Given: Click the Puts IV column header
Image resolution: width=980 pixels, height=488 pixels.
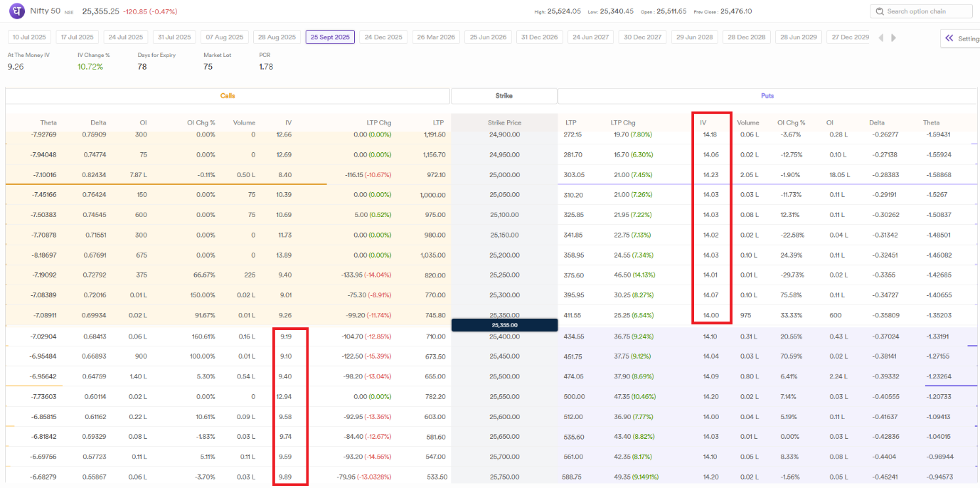Looking at the screenshot, I should click(x=703, y=123).
